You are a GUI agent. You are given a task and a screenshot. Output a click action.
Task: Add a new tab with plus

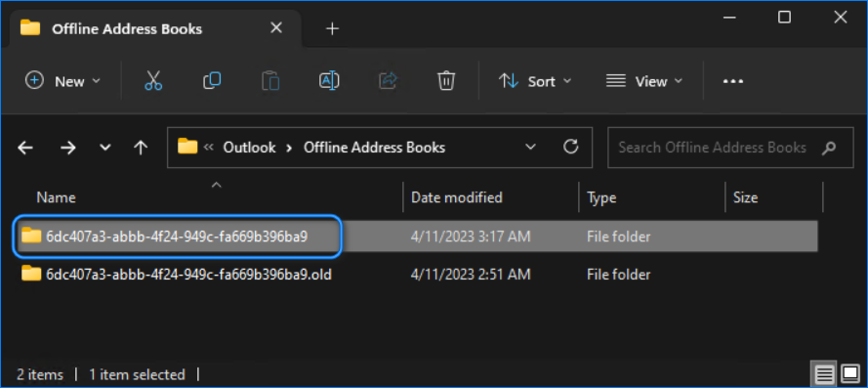pyautogui.click(x=332, y=28)
